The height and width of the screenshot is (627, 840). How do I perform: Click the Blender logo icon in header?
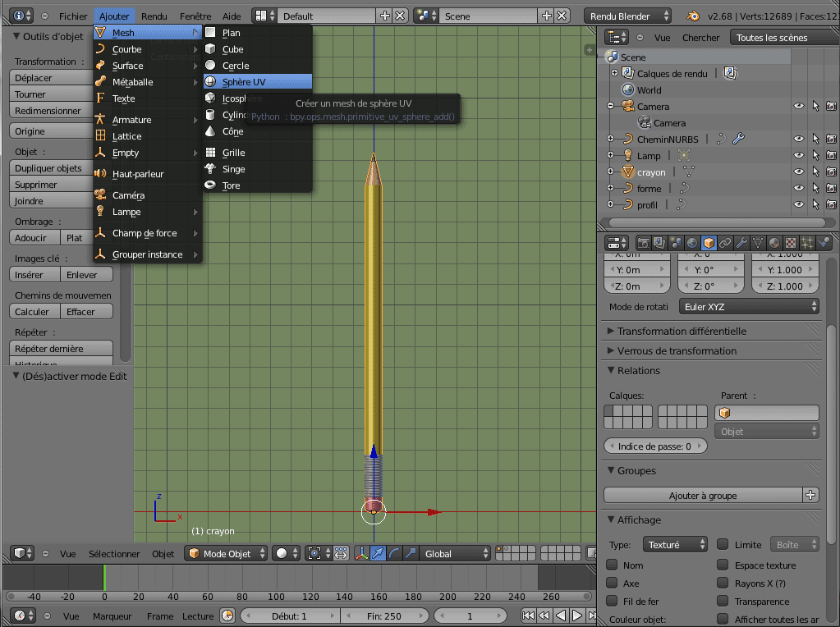(693, 16)
